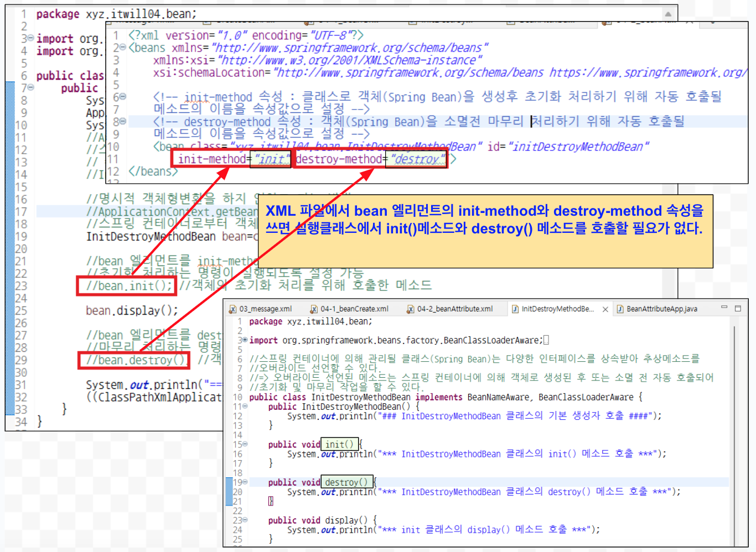Click 'xsi:schemaLocation=' line in XML editor
756x552 pixels.
[x=450, y=72]
